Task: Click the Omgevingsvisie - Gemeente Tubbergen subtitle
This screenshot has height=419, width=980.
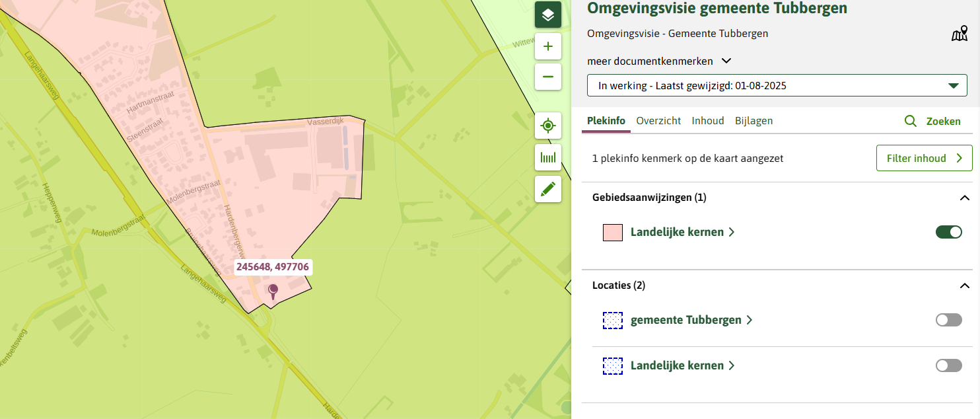Action: 678,34
